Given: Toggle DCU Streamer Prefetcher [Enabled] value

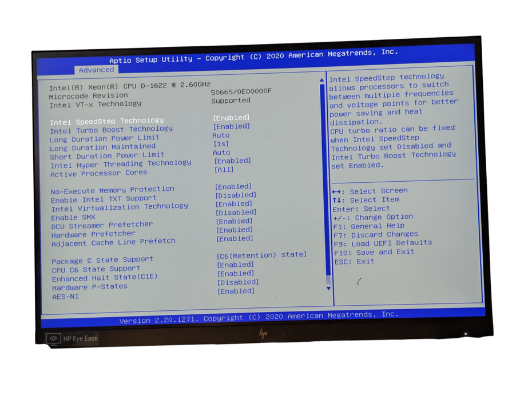Looking at the screenshot, I should (235, 221).
